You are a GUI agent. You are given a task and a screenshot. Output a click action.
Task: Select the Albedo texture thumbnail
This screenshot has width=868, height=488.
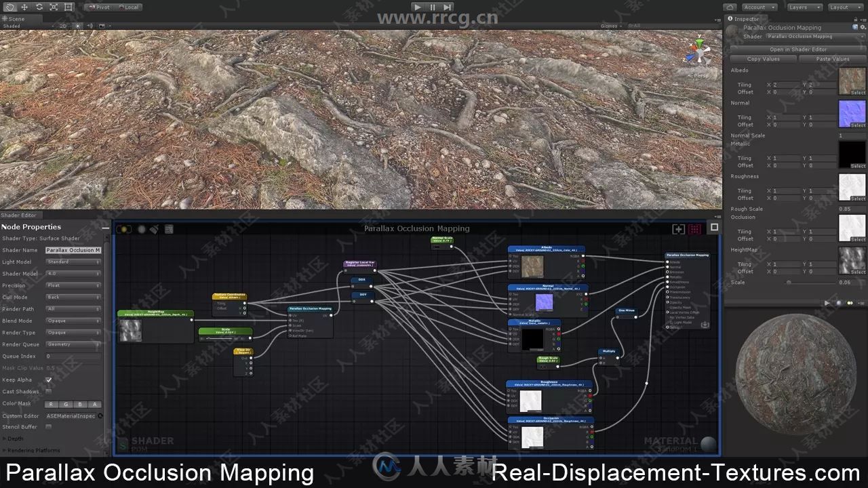tap(852, 81)
